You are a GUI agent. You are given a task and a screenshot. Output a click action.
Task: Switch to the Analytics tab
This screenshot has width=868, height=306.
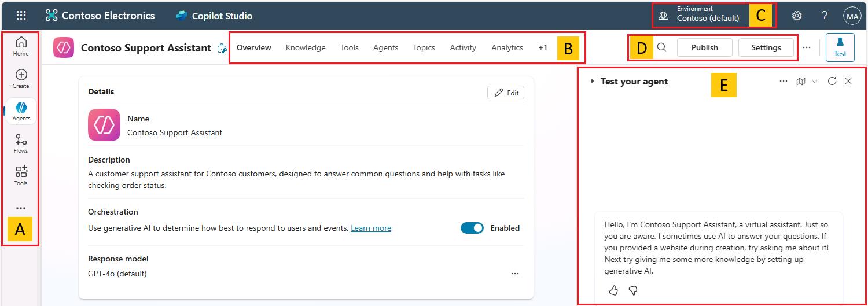coord(507,47)
